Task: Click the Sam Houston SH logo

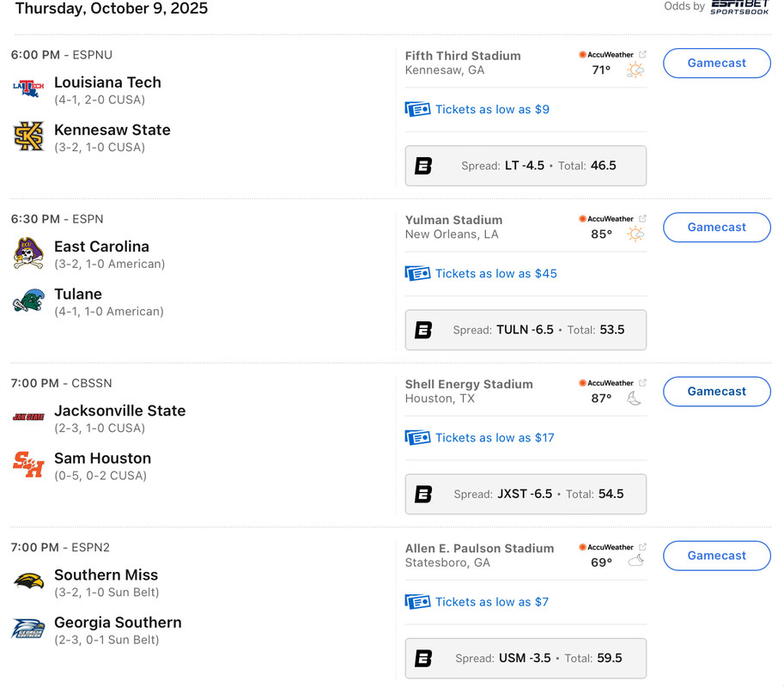Action: 28,465
